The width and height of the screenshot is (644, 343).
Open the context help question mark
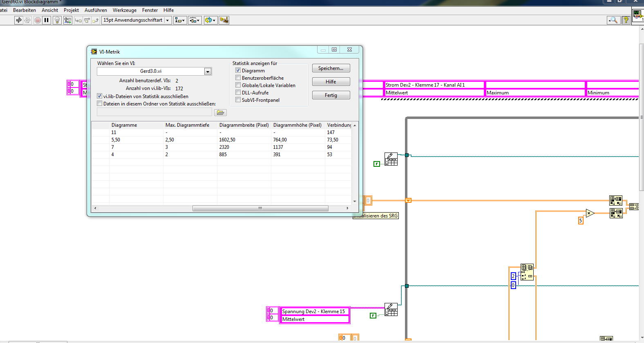(626, 20)
